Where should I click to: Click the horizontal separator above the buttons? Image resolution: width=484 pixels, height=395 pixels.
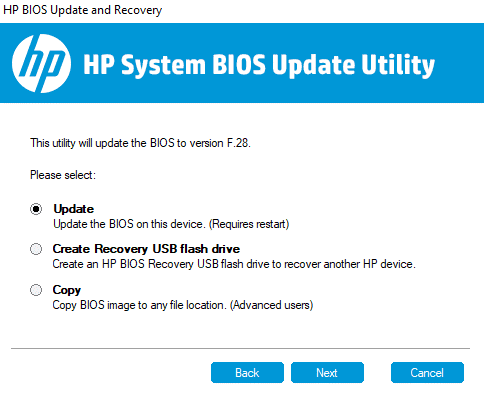[240, 348]
